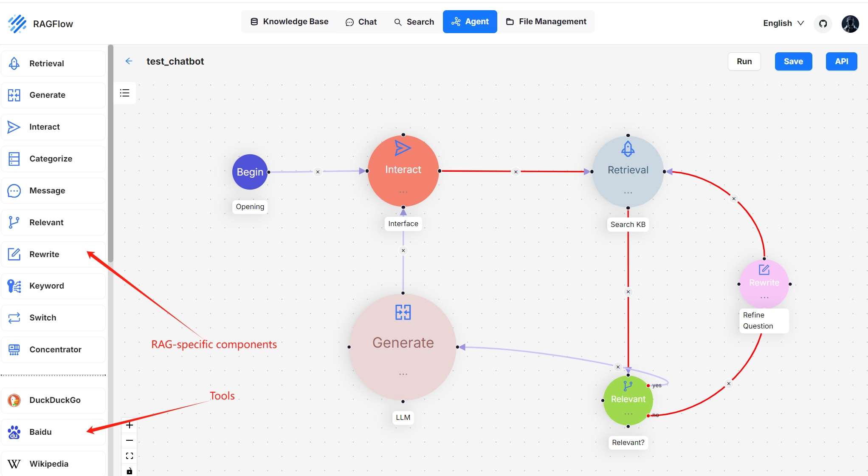Select the Rewrite component in sidebar
The image size is (868, 476).
pos(53,254)
